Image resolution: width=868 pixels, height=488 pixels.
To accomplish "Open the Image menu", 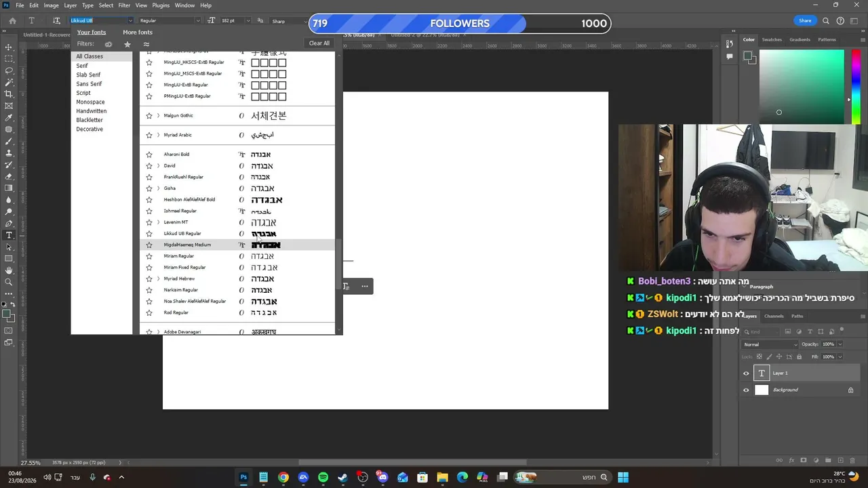I will tap(51, 5).
